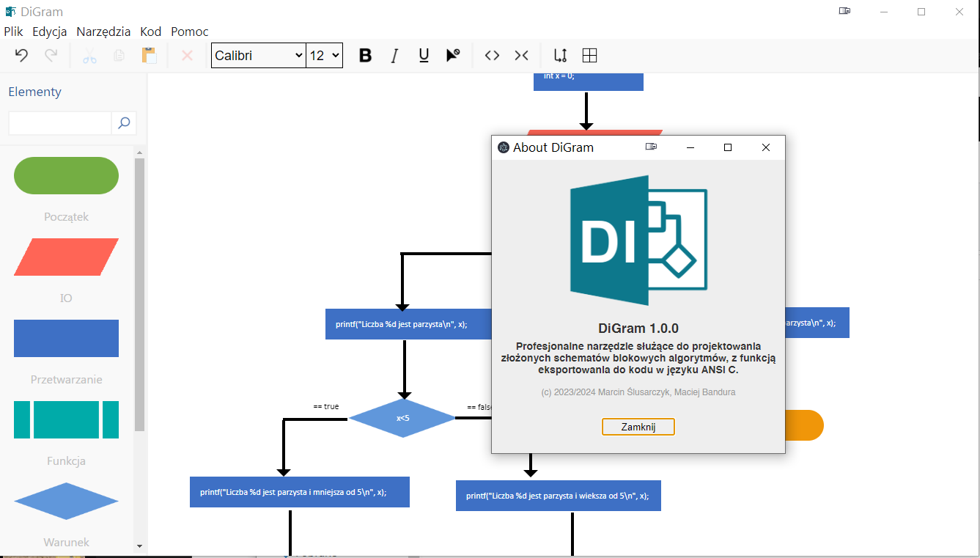Click the Paste clipboard icon
The width and height of the screenshot is (980, 558).
pos(149,55)
